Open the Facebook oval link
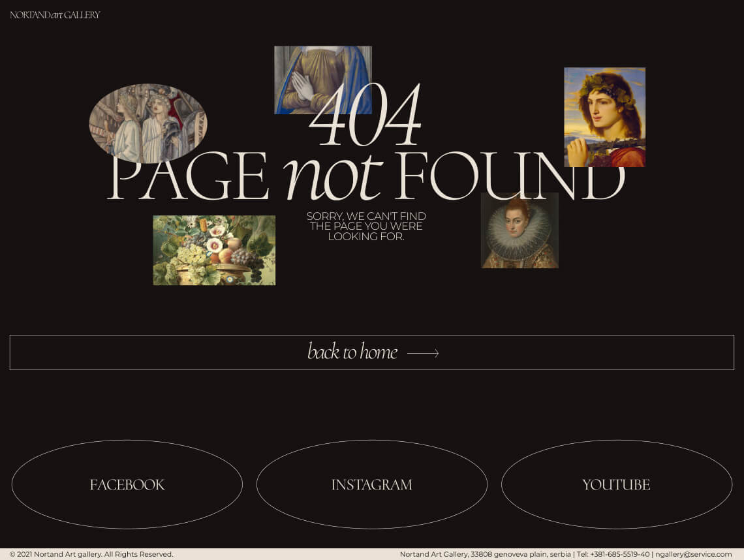The width and height of the screenshot is (744, 560). click(127, 484)
